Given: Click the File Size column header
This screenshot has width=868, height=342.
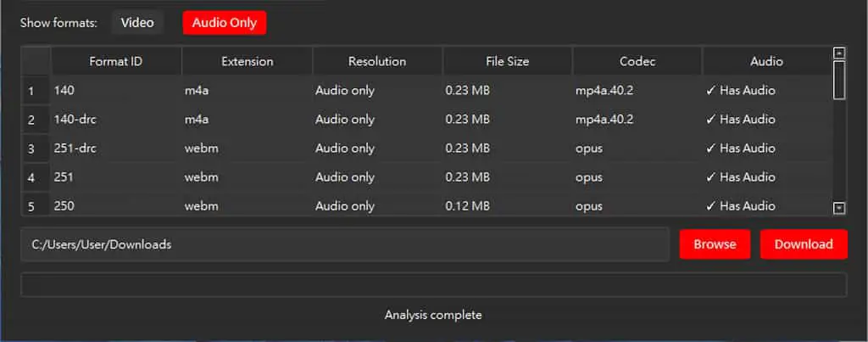Looking at the screenshot, I should tap(507, 62).
